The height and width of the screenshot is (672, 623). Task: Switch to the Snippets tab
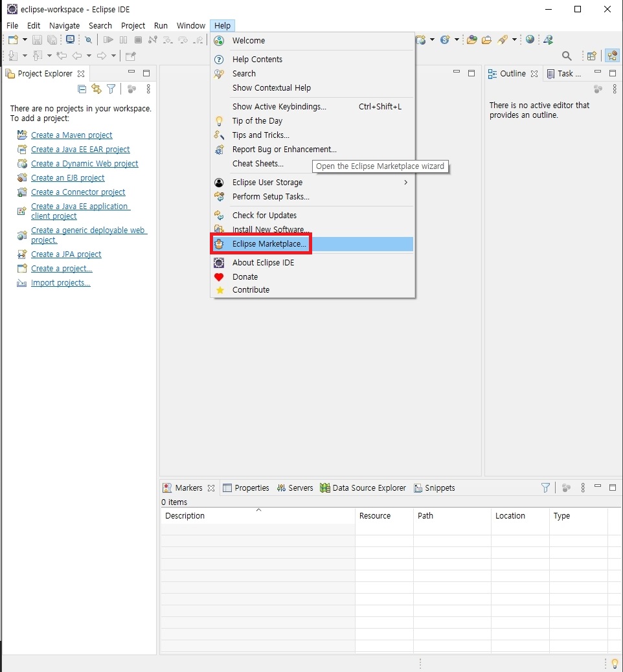435,487
